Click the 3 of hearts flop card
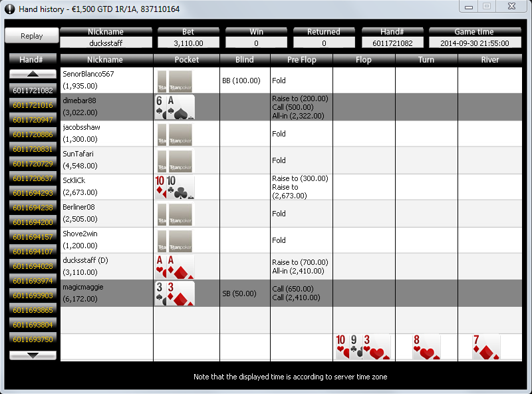The image size is (532, 394). 376,347
